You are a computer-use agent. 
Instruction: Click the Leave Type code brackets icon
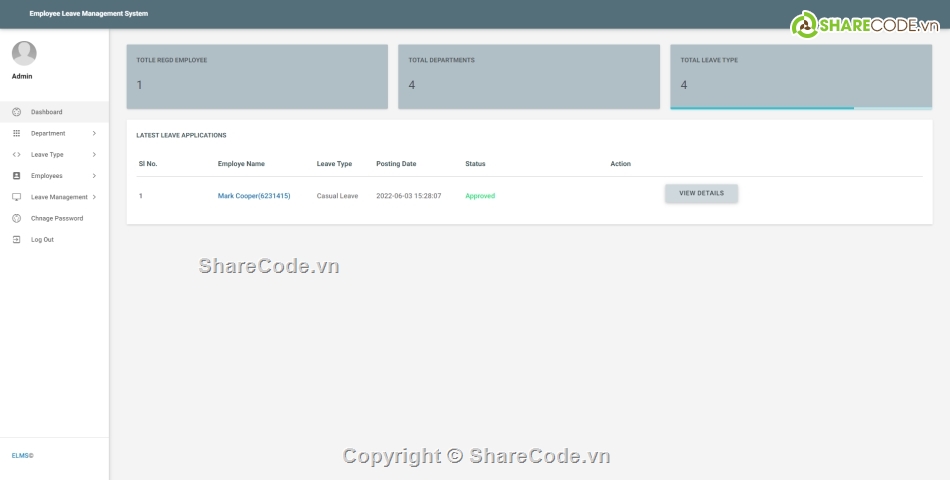(x=17, y=155)
